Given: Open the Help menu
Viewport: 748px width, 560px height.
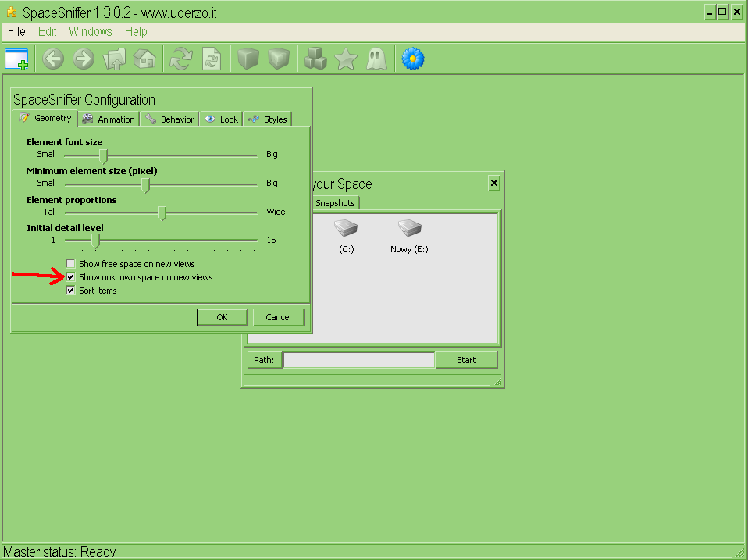Looking at the screenshot, I should pyautogui.click(x=136, y=31).
